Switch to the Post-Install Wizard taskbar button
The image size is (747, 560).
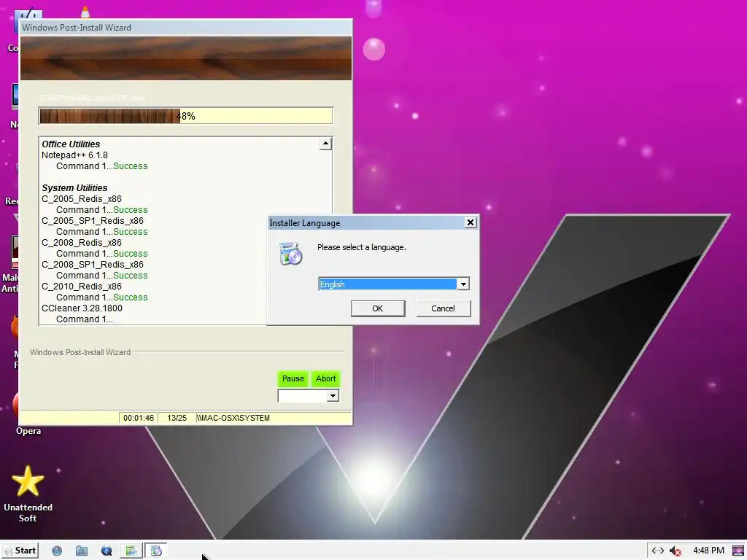click(131, 551)
